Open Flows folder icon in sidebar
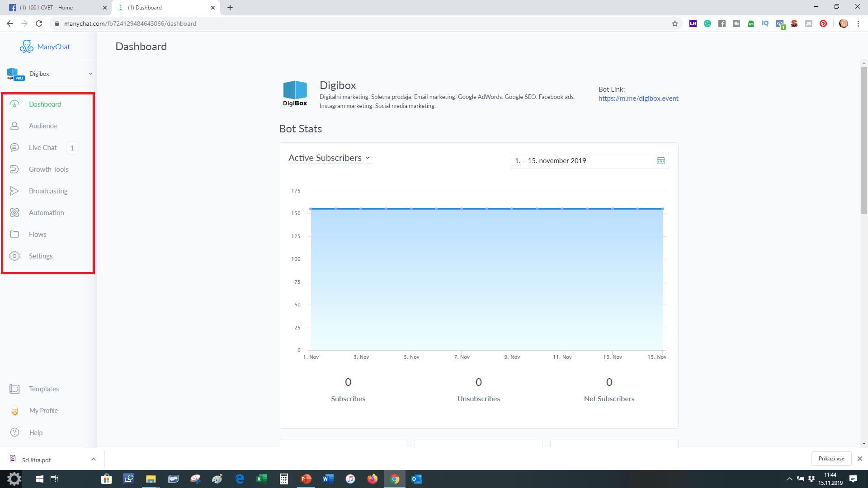 [x=14, y=235]
